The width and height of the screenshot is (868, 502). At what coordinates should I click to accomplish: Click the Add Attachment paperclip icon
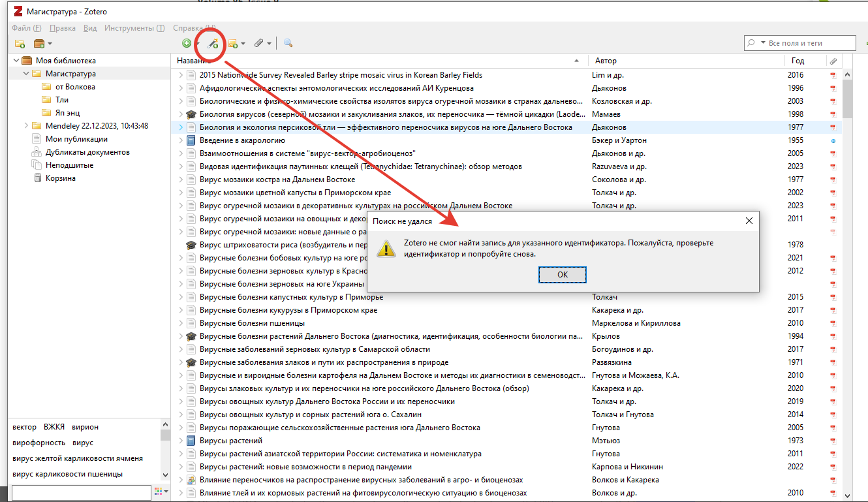(x=259, y=42)
